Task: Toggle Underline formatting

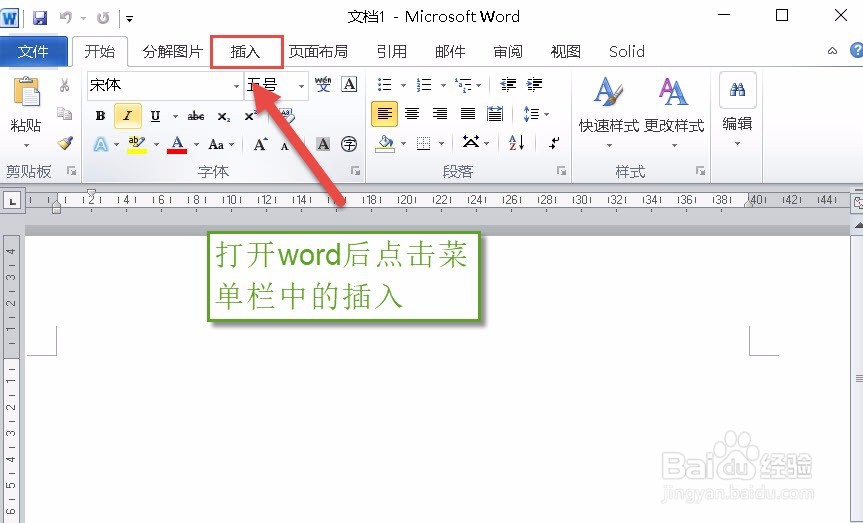Action: tap(155, 116)
